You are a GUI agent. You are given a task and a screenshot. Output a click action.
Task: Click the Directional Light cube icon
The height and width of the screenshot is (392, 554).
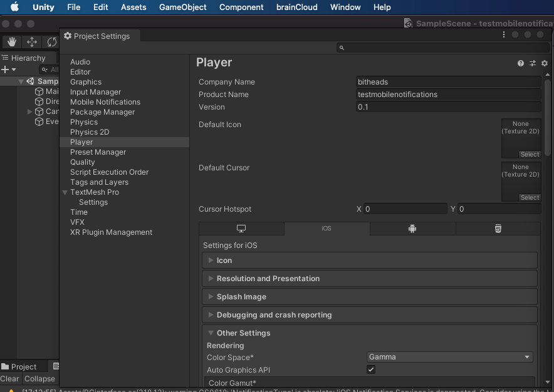click(39, 101)
